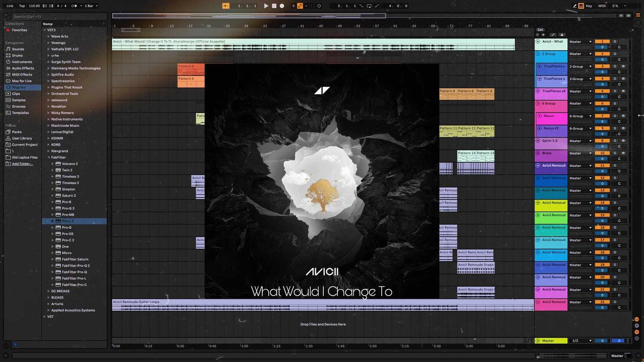Expand the Wave Arts folder
Screen dimensions: 644x362
click(x=49, y=37)
